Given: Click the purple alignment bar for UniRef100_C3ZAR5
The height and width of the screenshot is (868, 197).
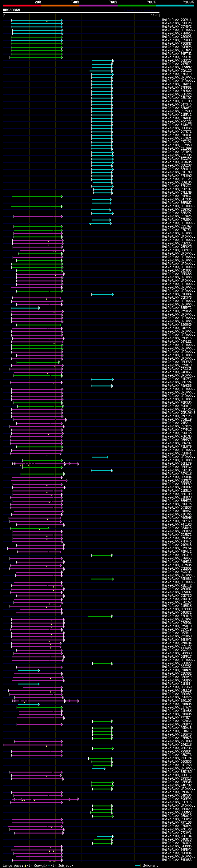Looking at the screenshot, I should click(x=38, y=216).
